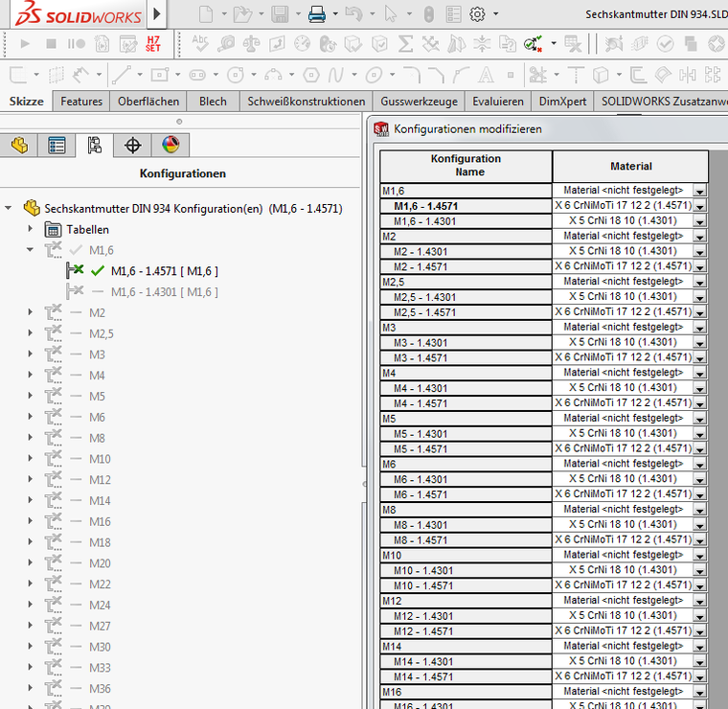Click the M10 - 1.4571 name cell

point(466,585)
